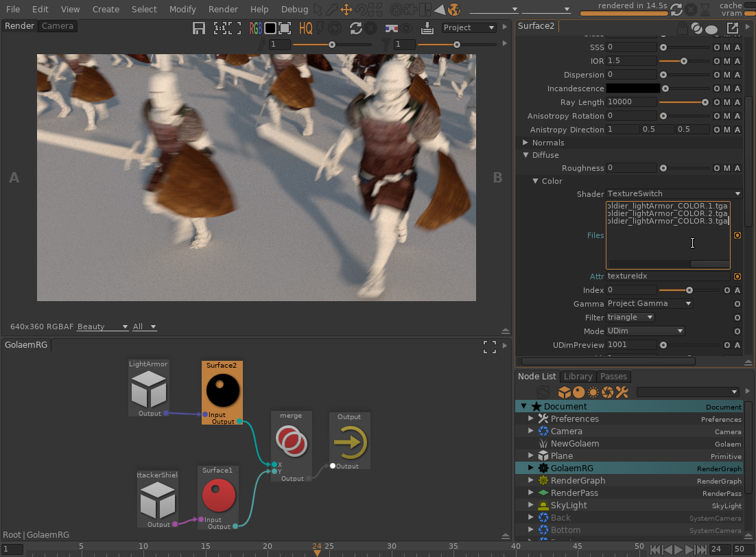The image size is (756, 557).
Task: Toggle the HQ high quality render mode
Action: 305,28
